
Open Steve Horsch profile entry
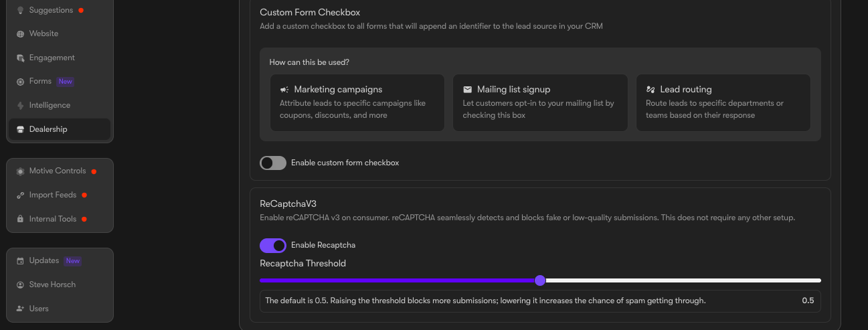[x=60, y=284]
